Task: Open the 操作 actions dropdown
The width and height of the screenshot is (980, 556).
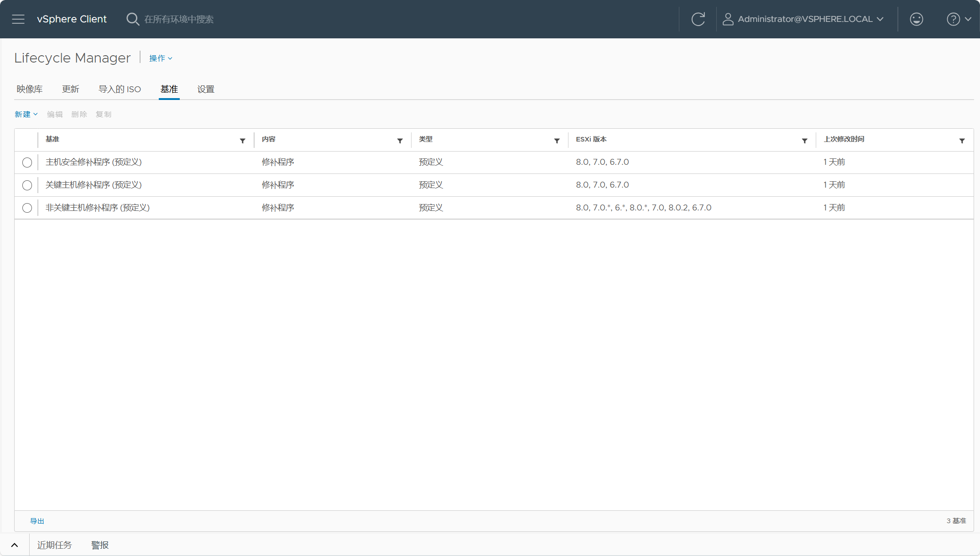Action: click(x=161, y=58)
